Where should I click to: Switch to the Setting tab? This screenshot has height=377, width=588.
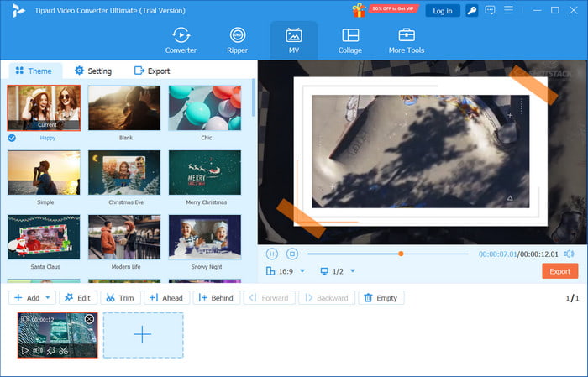[x=92, y=71]
